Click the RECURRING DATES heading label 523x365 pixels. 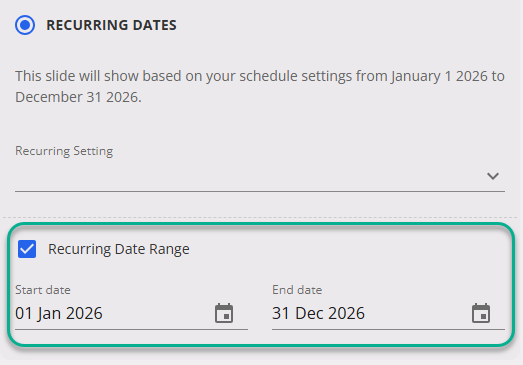(x=111, y=25)
